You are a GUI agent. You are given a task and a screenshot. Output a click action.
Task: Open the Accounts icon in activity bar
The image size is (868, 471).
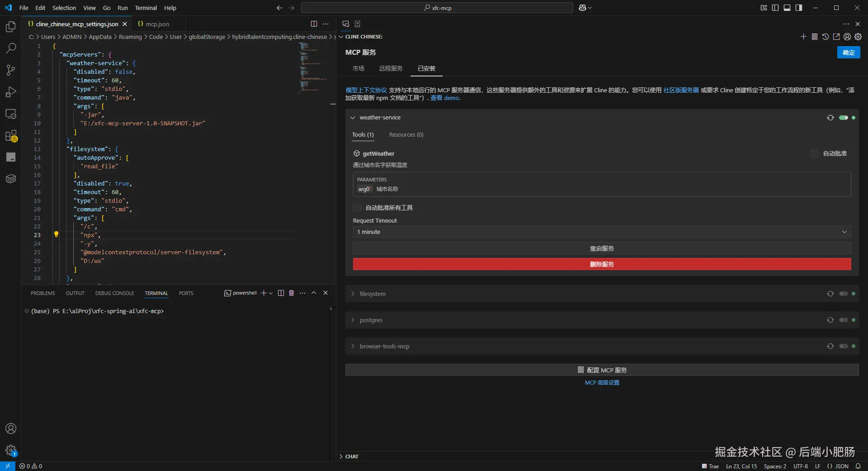(x=11, y=428)
